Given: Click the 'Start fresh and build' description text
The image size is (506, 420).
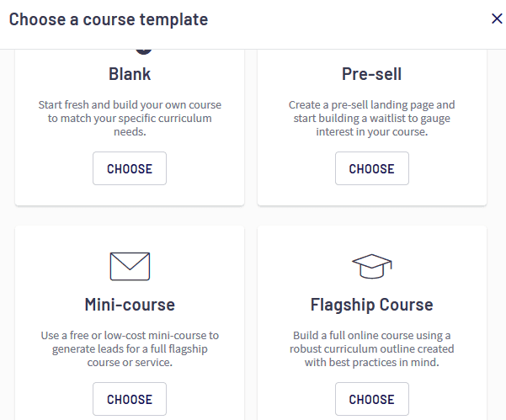Looking at the screenshot, I should point(130,118).
